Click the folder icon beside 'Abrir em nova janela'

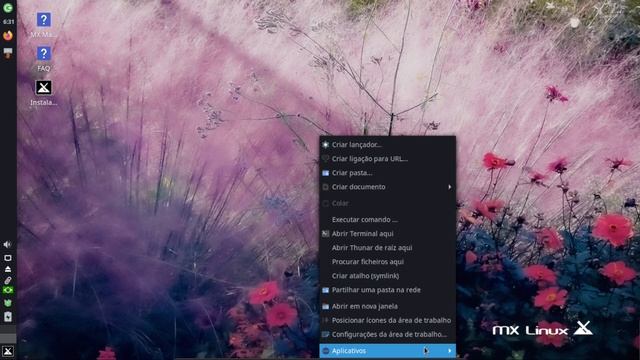pos(325,306)
